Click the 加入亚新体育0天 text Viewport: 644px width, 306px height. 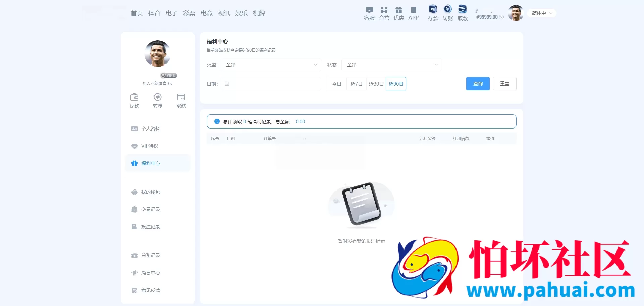(x=158, y=83)
